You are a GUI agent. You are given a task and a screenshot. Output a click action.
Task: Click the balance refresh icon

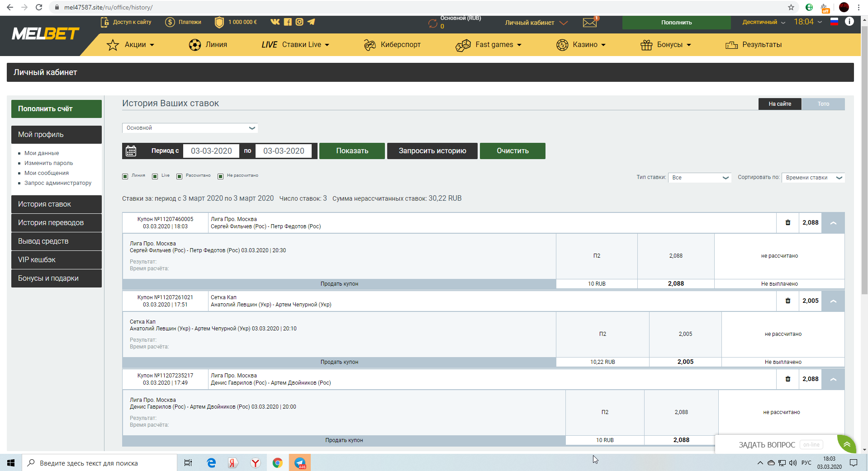[433, 24]
